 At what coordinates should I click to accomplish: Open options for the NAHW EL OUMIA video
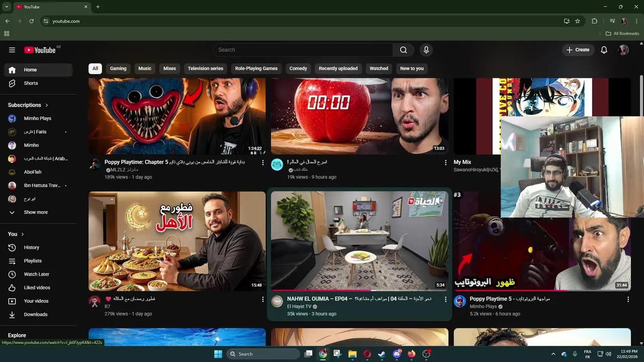pos(445,299)
